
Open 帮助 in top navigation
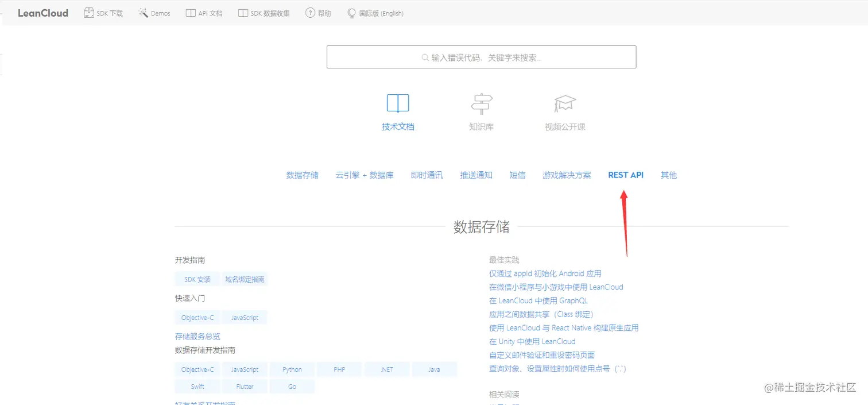point(324,13)
